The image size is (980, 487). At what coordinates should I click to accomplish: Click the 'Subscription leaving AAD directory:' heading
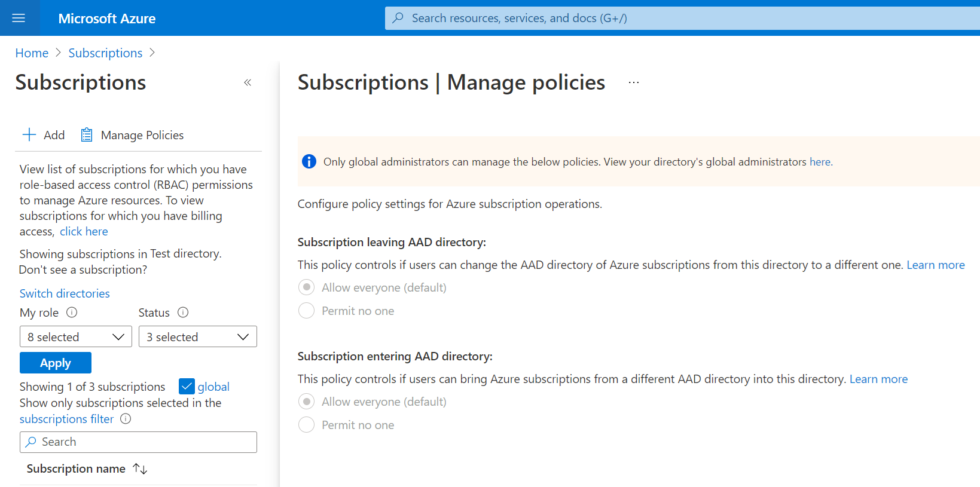point(392,242)
